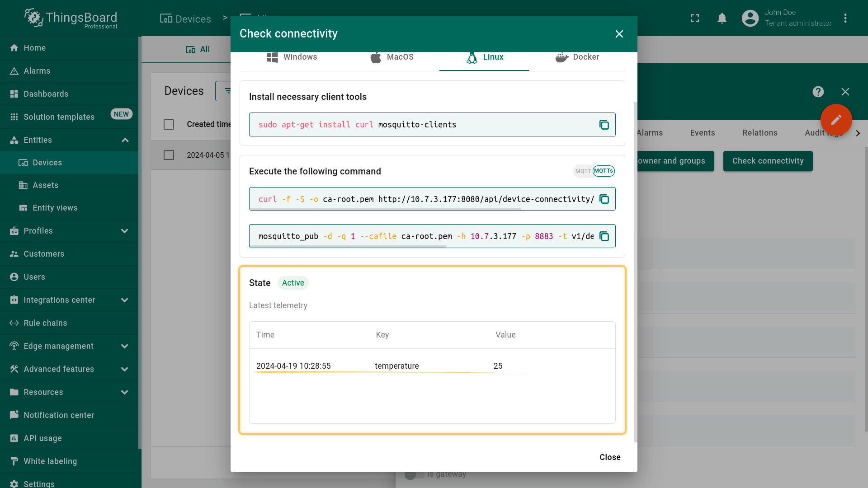Open user account avatar icon
Viewport: 868px width, 488px height.
point(750,18)
